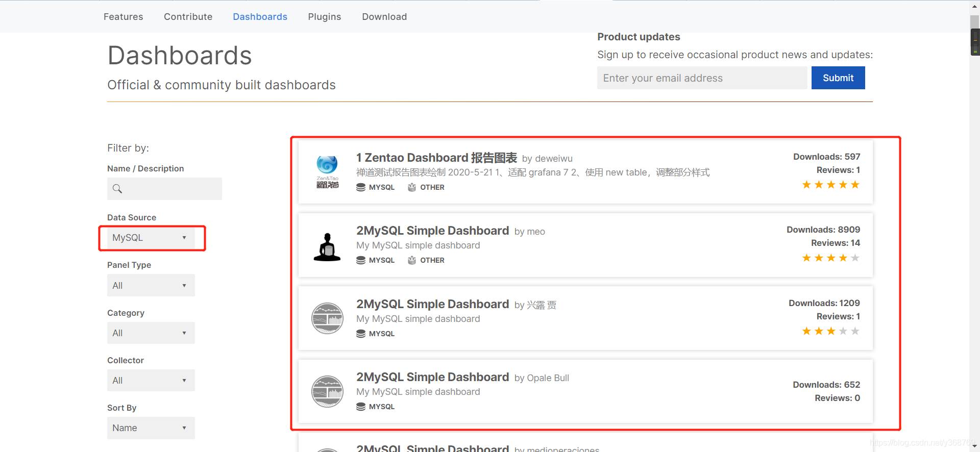Open 2MySQL Simple Dashboard by 兴露 贾
This screenshot has height=452, width=980.
pos(432,305)
